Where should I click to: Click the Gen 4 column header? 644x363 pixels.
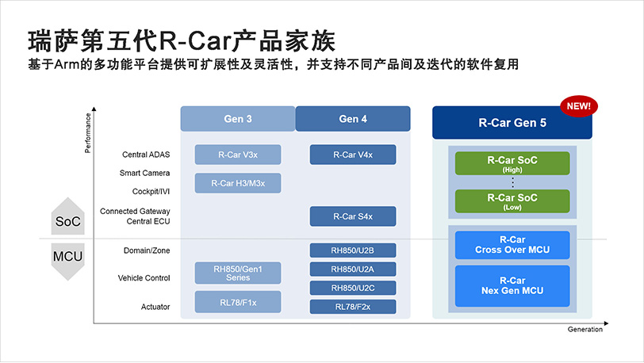(353, 119)
